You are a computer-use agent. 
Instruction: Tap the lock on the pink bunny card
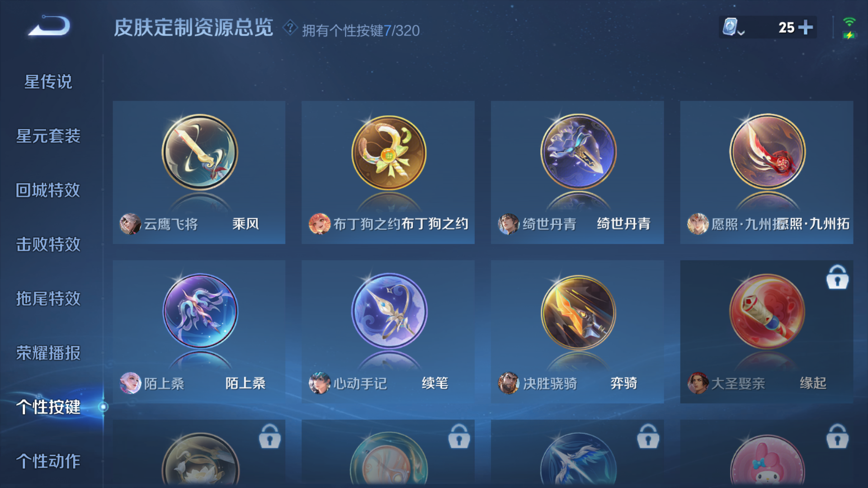coord(837,436)
